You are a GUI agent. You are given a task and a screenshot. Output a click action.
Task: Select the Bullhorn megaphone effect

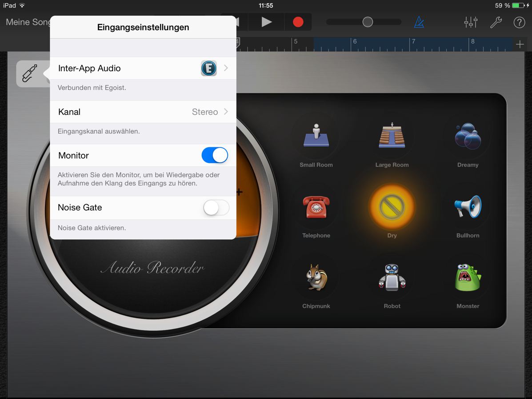pyautogui.click(x=468, y=208)
